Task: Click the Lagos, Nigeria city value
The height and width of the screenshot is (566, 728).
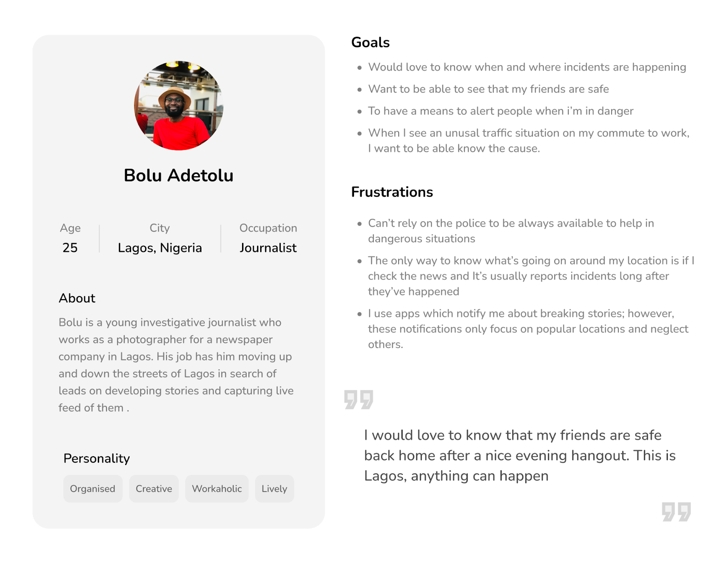Action: click(x=160, y=248)
